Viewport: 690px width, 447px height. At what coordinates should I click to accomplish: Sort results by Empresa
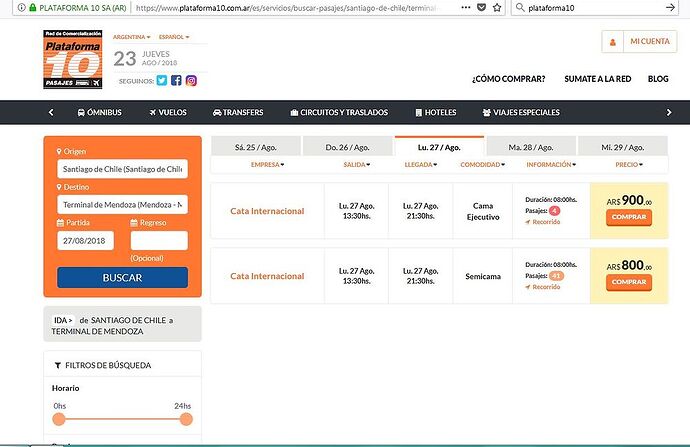[x=268, y=165]
